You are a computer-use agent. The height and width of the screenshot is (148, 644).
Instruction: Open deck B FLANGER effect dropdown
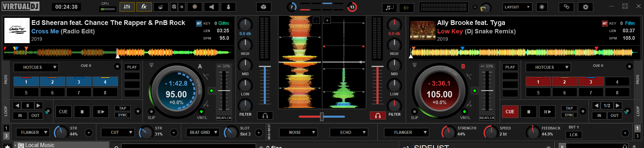click(407, 132)
